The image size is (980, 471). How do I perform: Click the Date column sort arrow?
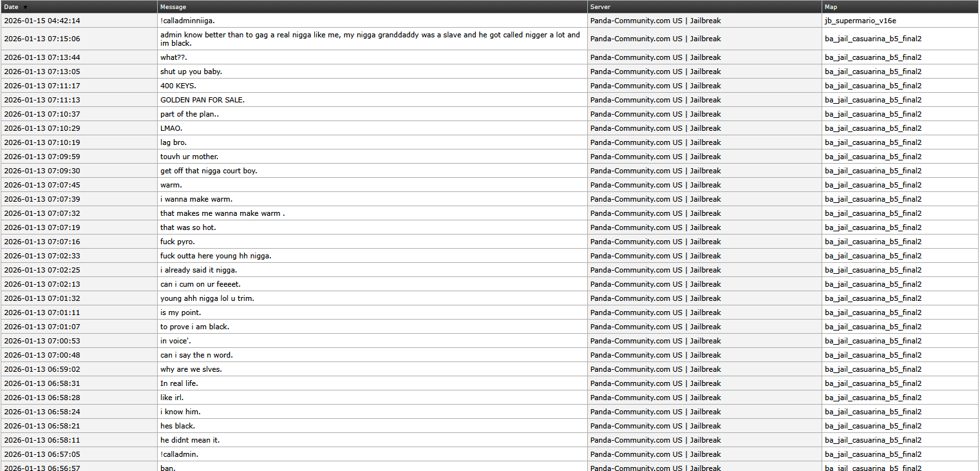tap(25, 7)
